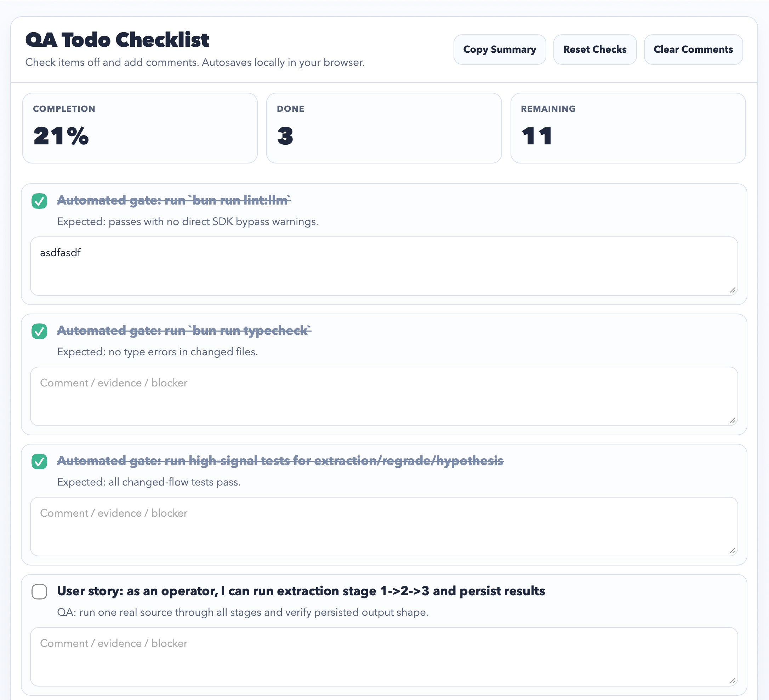
Task: Focus the extraction user story comment field
Action: [383, 656]
